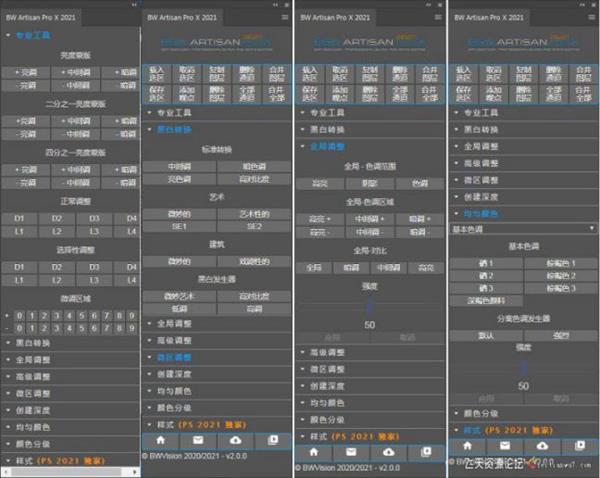Open the hamburger menu of the 黑白转换 panel

(285, 18)
